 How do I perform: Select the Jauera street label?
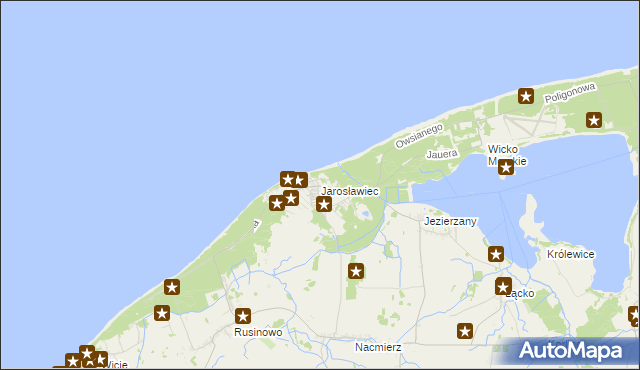(x=442, y=154)
